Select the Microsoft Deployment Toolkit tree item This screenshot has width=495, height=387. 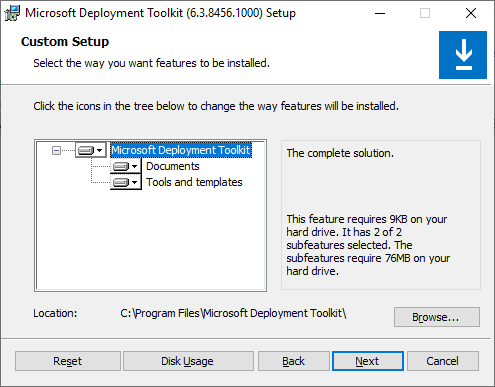181,150
